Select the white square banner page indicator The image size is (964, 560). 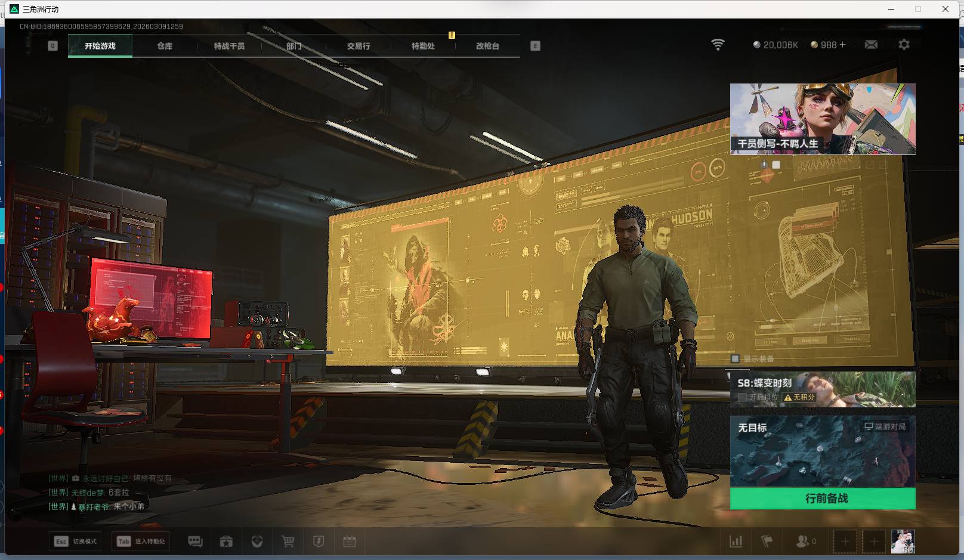coord(776,165)
